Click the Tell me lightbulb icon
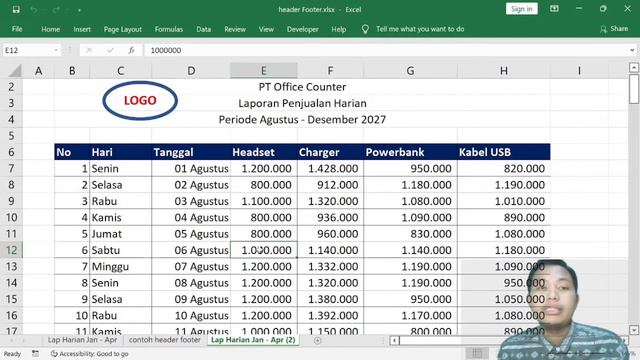 coord(365,29)
